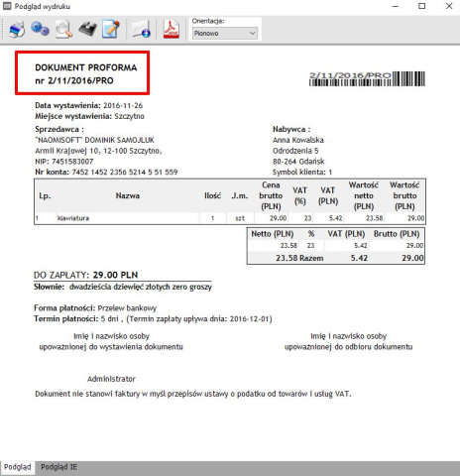This screenshot has width=460, height=476.
Task: Click the Ilość column header
Action: click(x=212, y=195)
